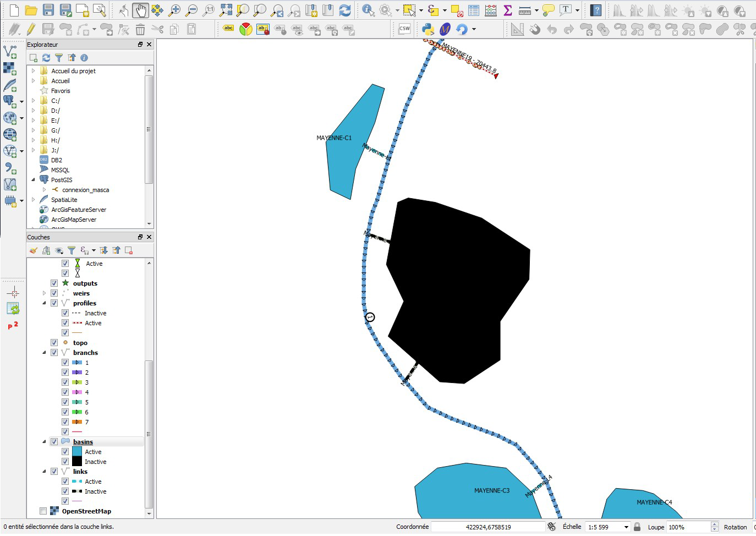
Task: Toggle visibility of the outputs layer
Action: 54,283
